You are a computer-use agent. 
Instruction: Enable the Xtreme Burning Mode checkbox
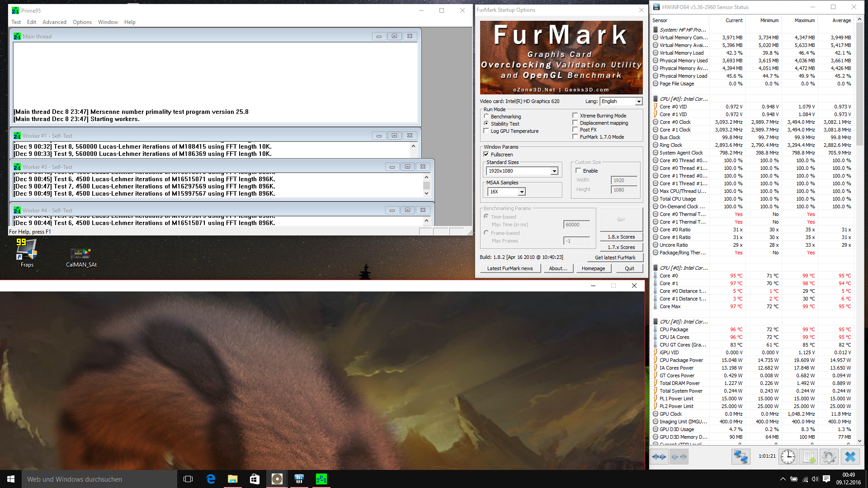point(576,116)
